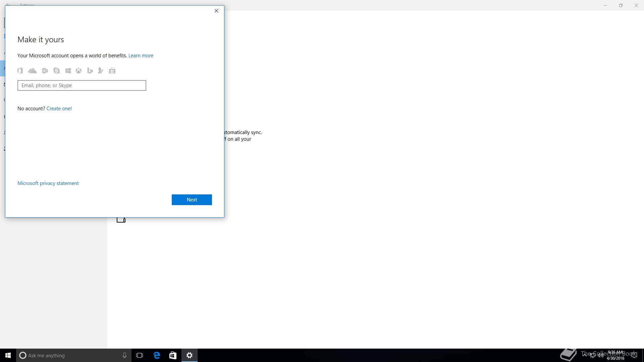Open the Action Center notification icon
The image size is (644, 362).
click(634, 355)
